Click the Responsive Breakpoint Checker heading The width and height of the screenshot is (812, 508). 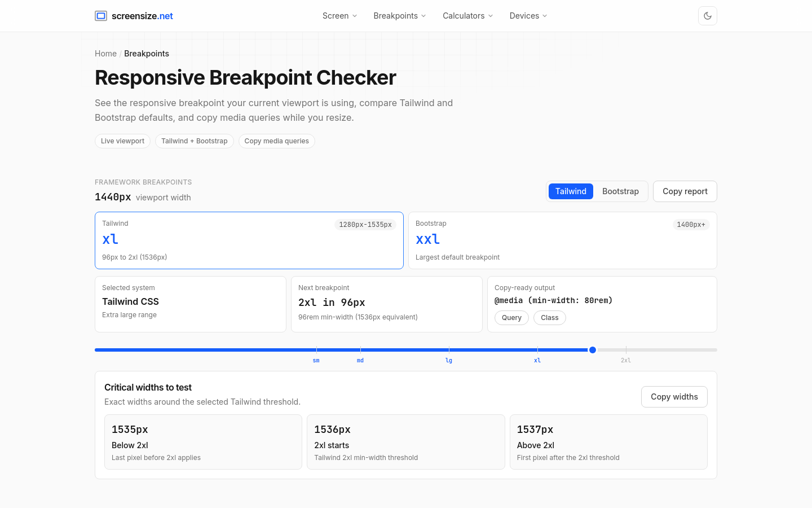(245, 78)
